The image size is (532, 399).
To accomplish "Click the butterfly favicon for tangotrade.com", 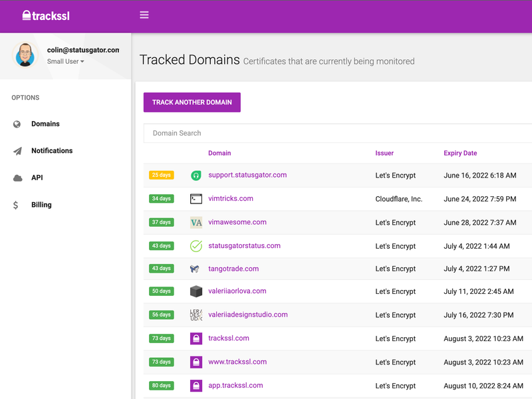I will point(196,269).
